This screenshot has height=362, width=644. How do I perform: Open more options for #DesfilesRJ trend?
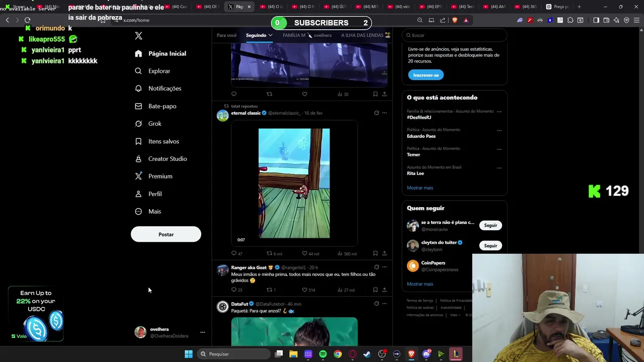499,112
